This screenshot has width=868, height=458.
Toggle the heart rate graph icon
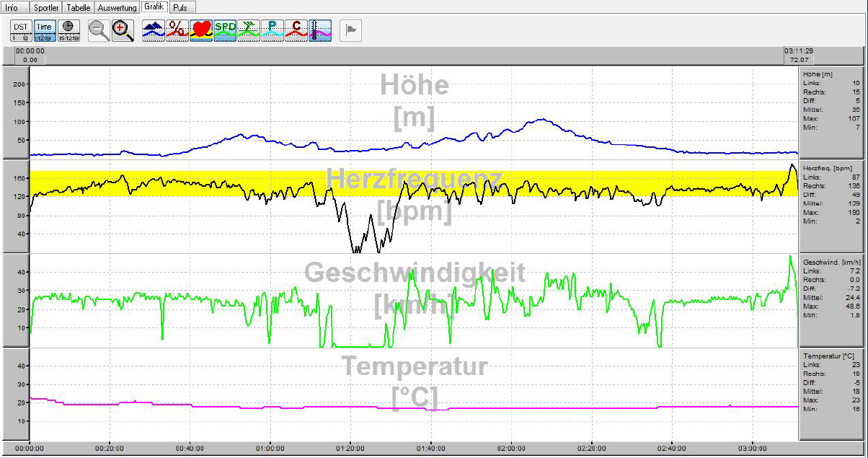pos(201,30)
